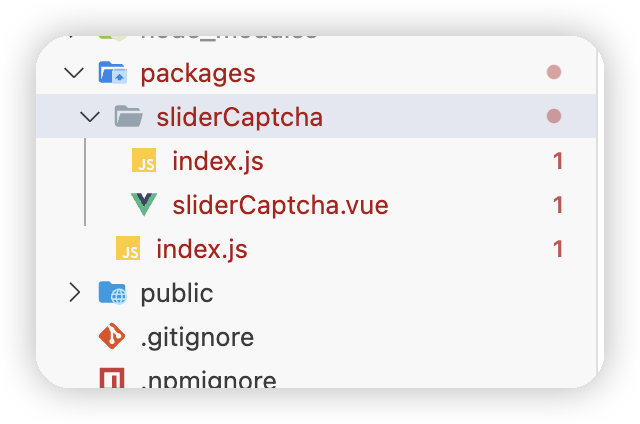Open the sliderCaptcha.vue file
640x424 pixels.
[x=280, y=205]
